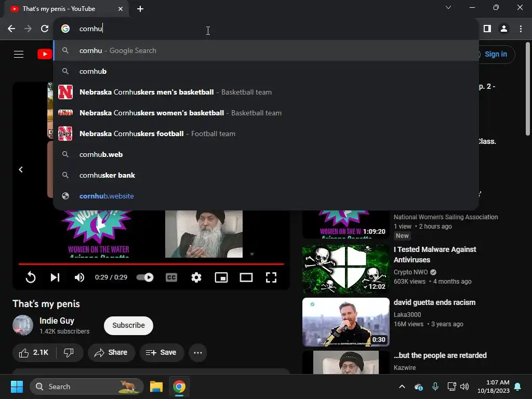Select Nebraska Cornhuskers men's basketball suggestion

(x=266, y=92)
